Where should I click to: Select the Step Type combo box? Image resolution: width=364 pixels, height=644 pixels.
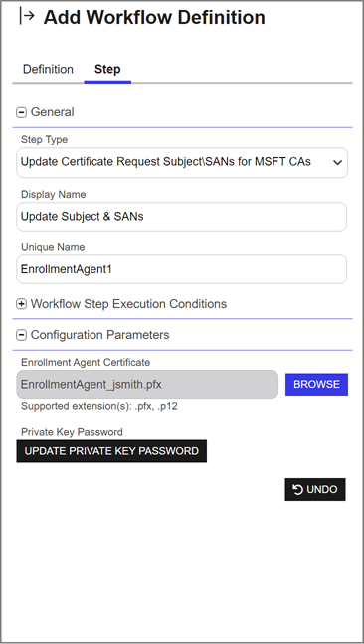[x=182, y=163]
